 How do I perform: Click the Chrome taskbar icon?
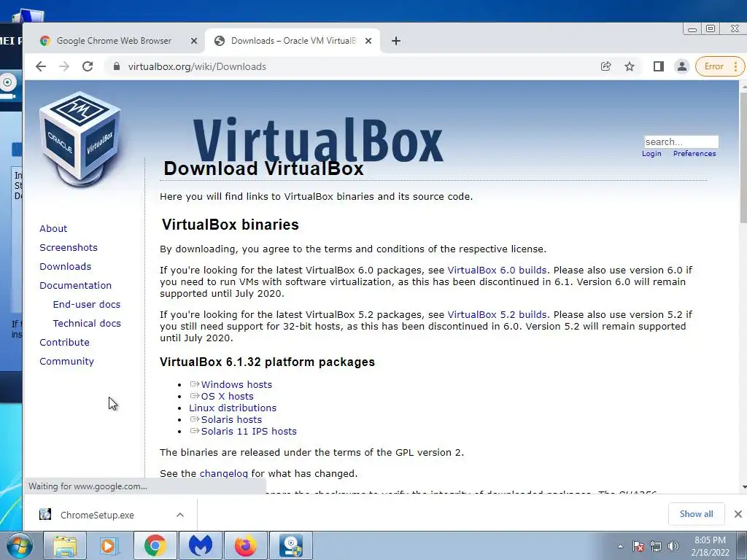point(155,545)
